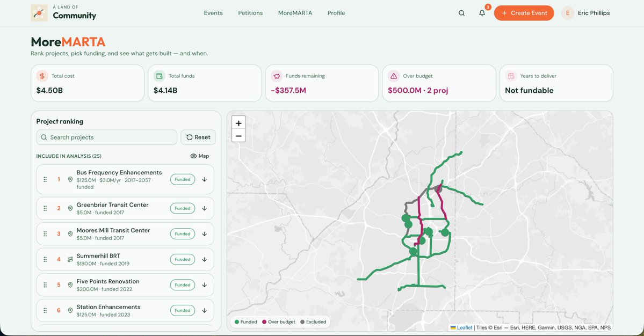The width and height of the screenshot is (644, 336).
Task: Click rank number 1 in project ranking
Action: [59, 179]
